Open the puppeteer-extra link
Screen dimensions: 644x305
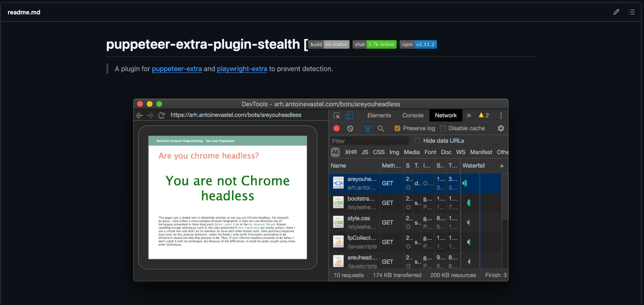point(177,69)
